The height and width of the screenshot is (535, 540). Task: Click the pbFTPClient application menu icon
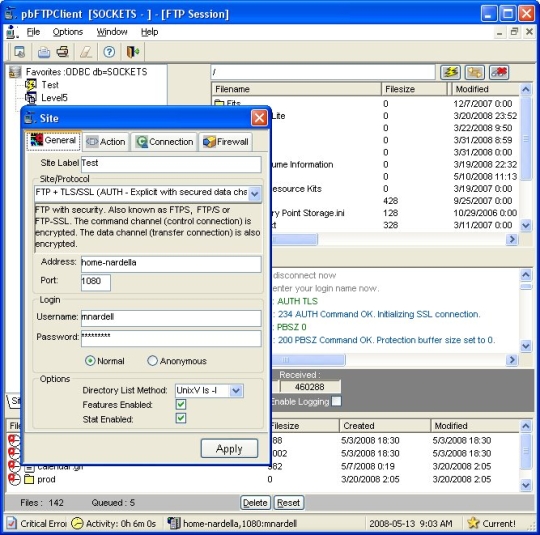(12, 32)
